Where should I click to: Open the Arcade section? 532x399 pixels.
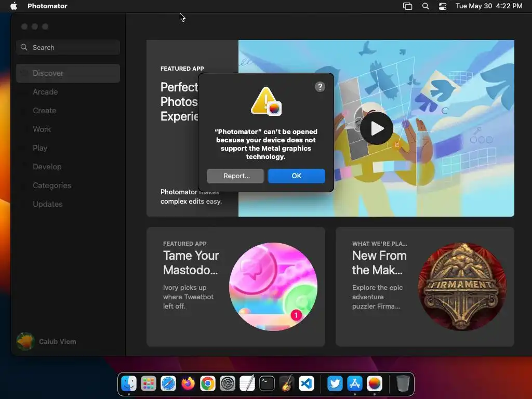68,92
